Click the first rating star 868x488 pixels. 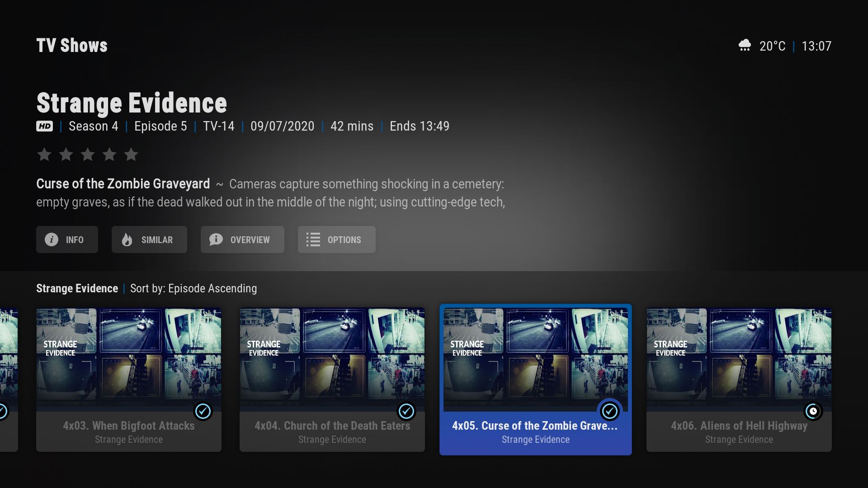tap(44, 155)
